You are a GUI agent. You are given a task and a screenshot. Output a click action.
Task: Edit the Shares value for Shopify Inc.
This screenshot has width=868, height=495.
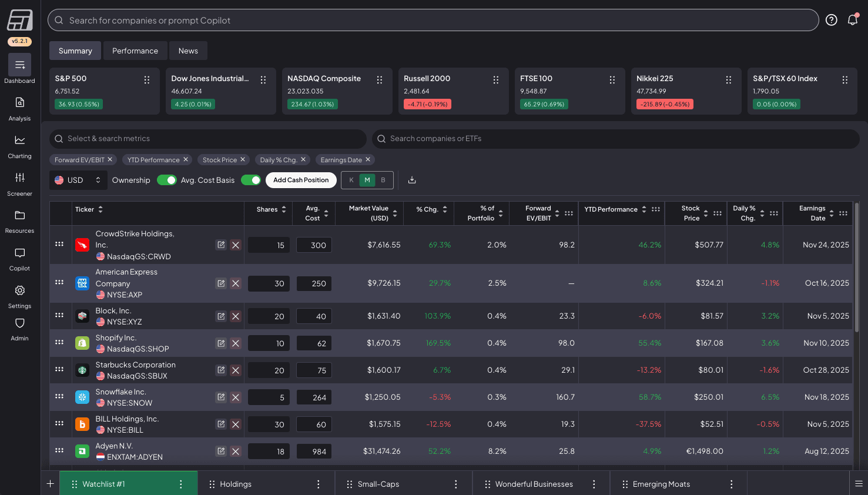[x=269, y=343]
